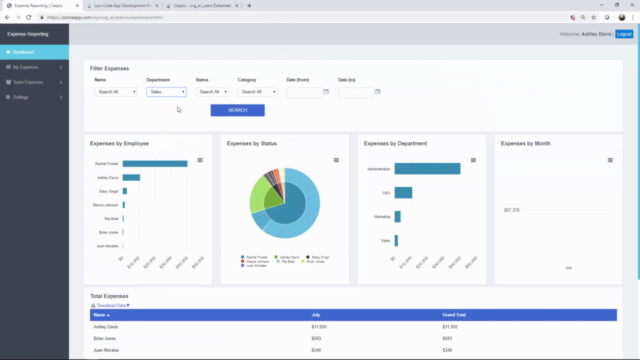Close the Caspio users Datasheet tab
This screenshot has width=640, height=360.
236,6
